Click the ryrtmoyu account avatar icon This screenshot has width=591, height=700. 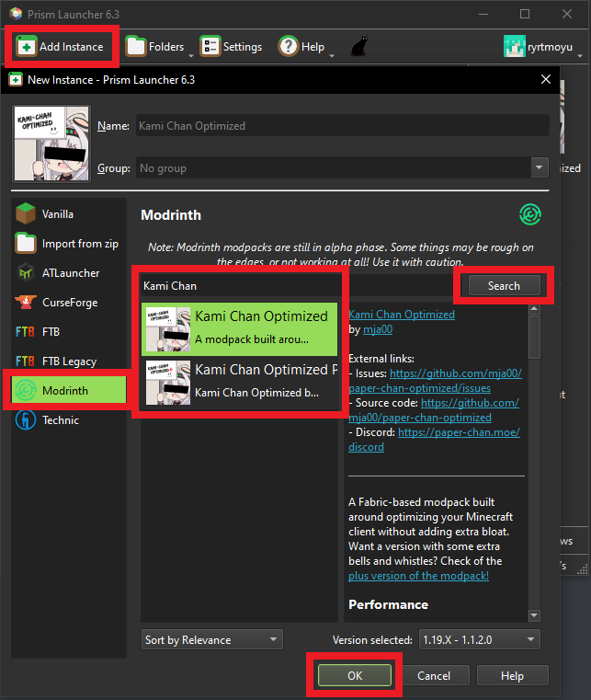pos(515,46)
